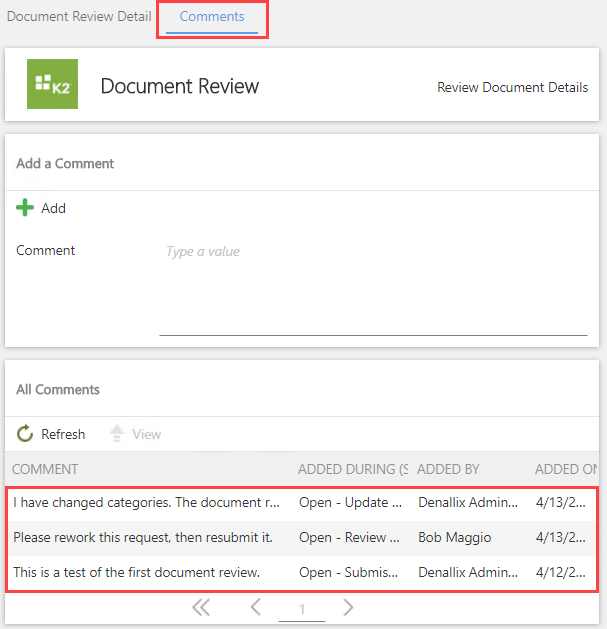The width and height of the screenshot is (607, 629).
Task: Click the 'All Comments' section header
Action: pyautogui.click(x=58, y=390)
